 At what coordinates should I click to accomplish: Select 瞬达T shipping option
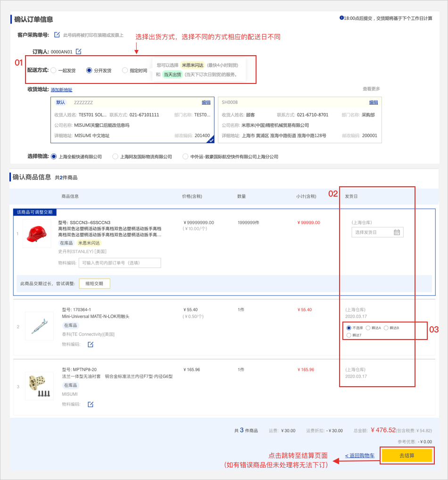click(x=349, y=335)
